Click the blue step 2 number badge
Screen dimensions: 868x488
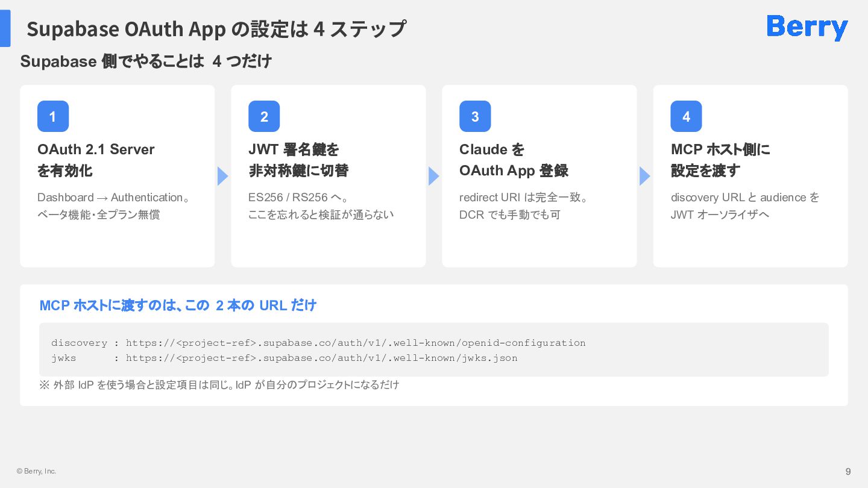264,116
